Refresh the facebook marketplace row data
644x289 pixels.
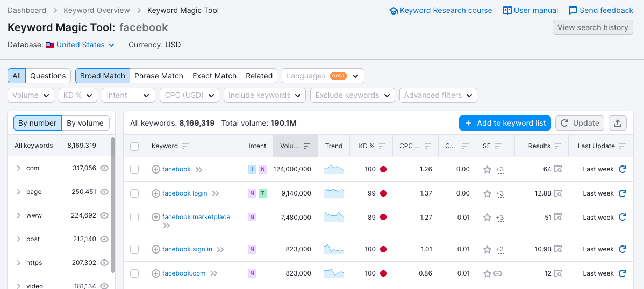[x=622, y=217]
